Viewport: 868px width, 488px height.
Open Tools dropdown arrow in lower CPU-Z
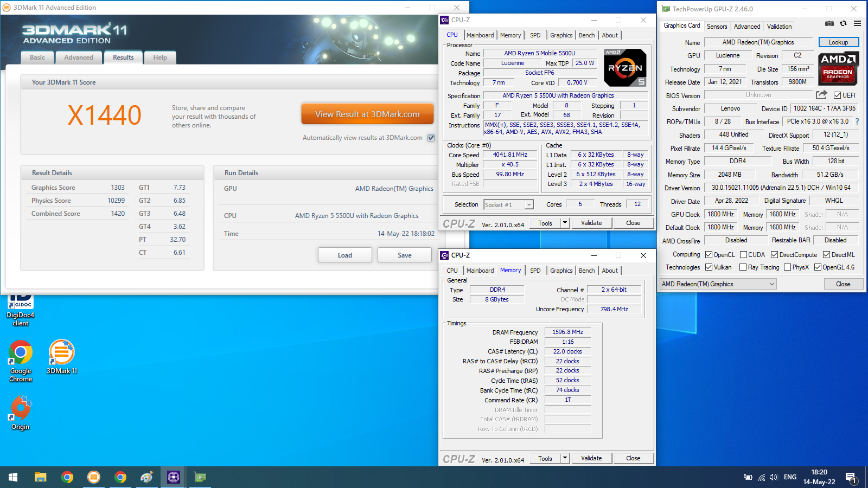tap(565, 458)
